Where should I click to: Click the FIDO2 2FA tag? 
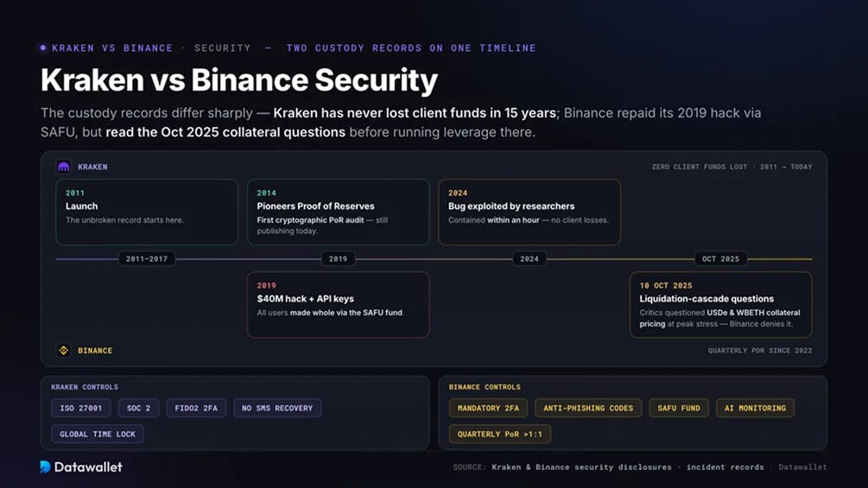click(196, 409)
